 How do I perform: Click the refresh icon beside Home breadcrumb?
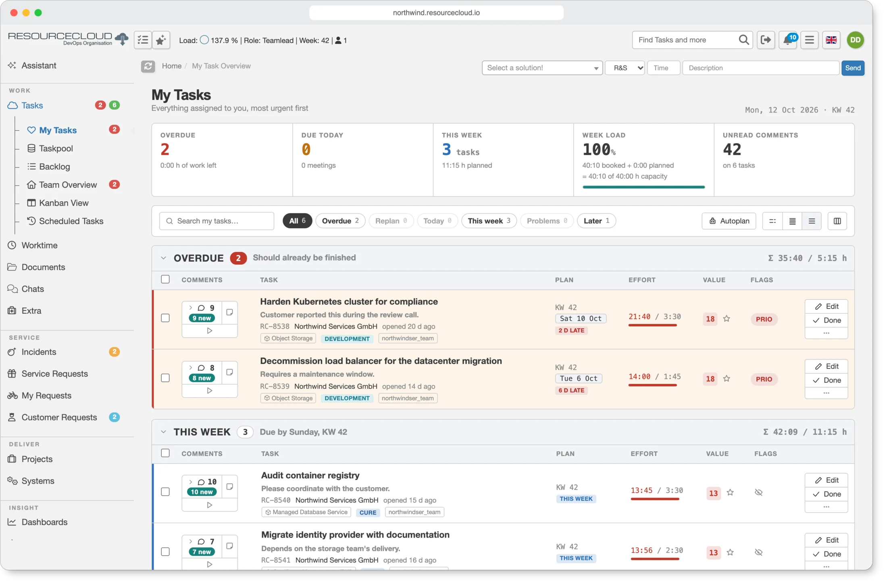point(148,66)
